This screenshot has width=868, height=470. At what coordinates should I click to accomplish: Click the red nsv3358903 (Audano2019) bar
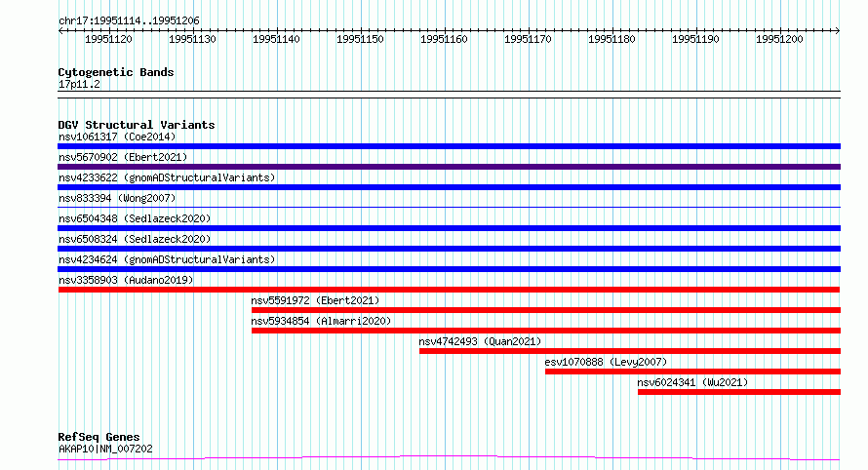(x=449, y=290)
